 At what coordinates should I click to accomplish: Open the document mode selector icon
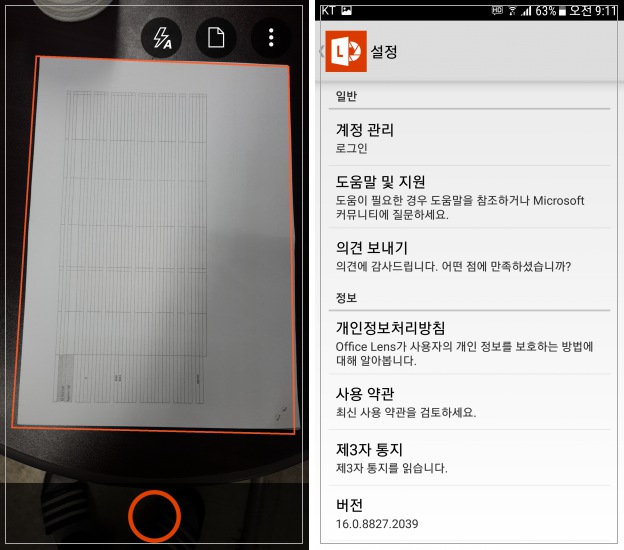tap(216, 38)
